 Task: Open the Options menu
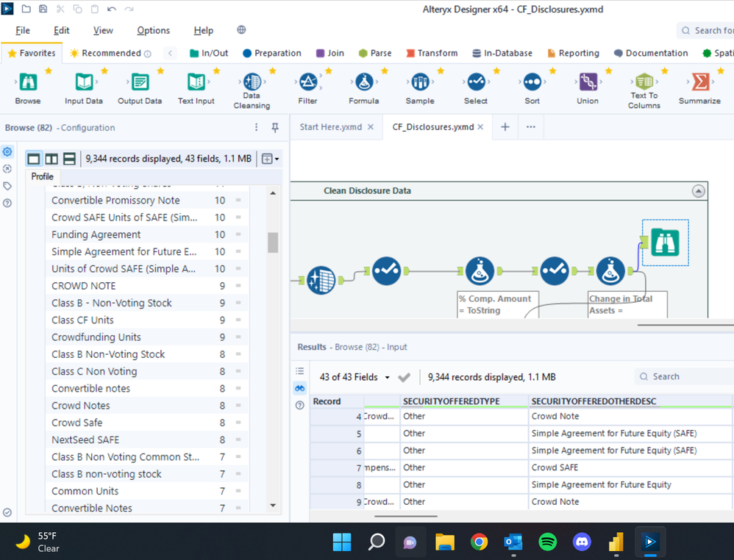pyautogui.click(x=153, y=30)
